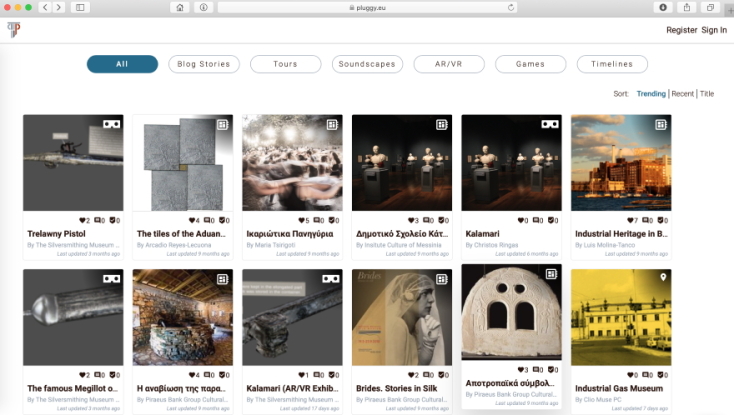Show the Safari sidebar
Viewport: 734px width, 415px height.
click(80, 7)
